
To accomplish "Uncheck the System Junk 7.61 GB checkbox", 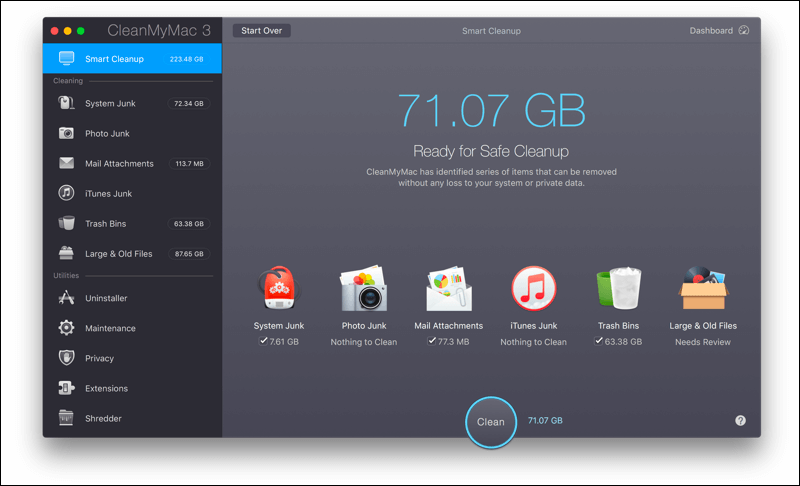I will pos(263,341).
